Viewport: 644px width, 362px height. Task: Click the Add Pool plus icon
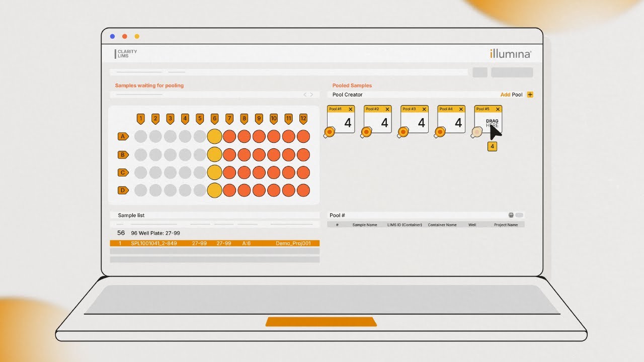click(x=530, y=95)
